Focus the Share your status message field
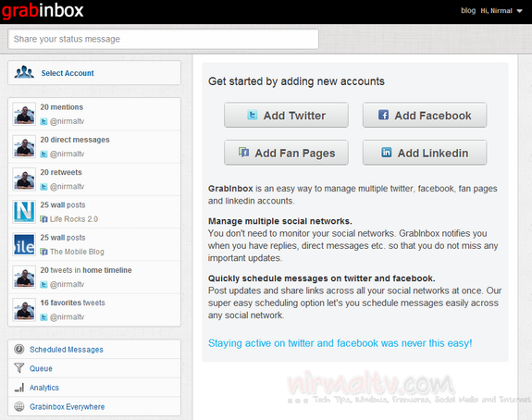This screenshot has height=420, width=532. (x=163, y=39)
